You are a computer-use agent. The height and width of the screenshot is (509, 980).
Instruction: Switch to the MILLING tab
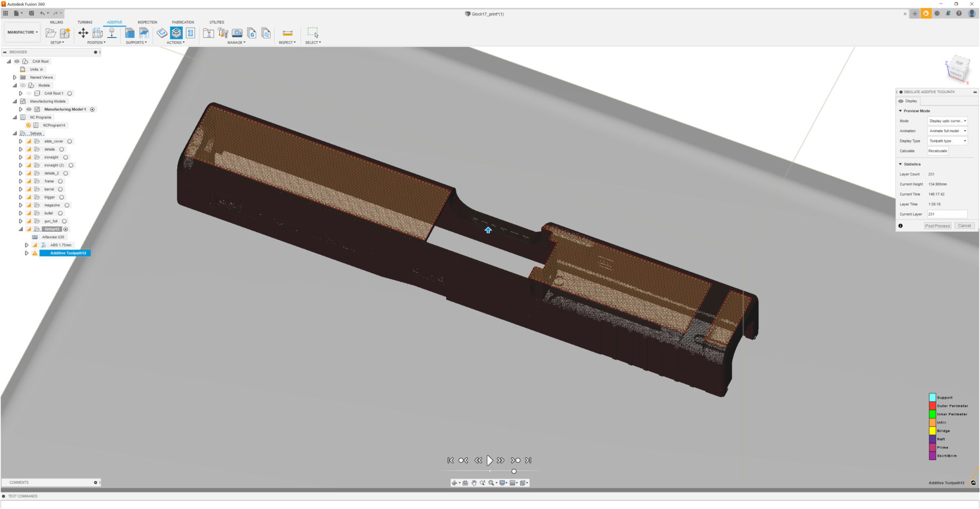tap(56, 22)
